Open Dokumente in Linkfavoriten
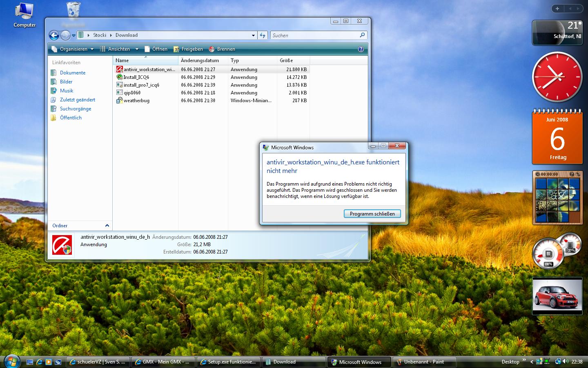The image size is (588, 368). (x=68, y=73)
